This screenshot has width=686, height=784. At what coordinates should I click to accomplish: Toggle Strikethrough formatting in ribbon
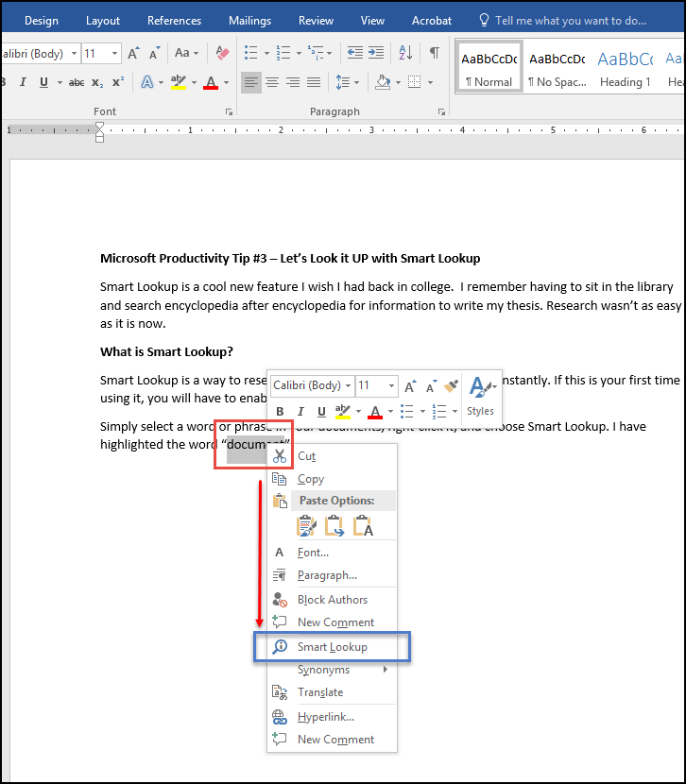[x=76, y=82]
